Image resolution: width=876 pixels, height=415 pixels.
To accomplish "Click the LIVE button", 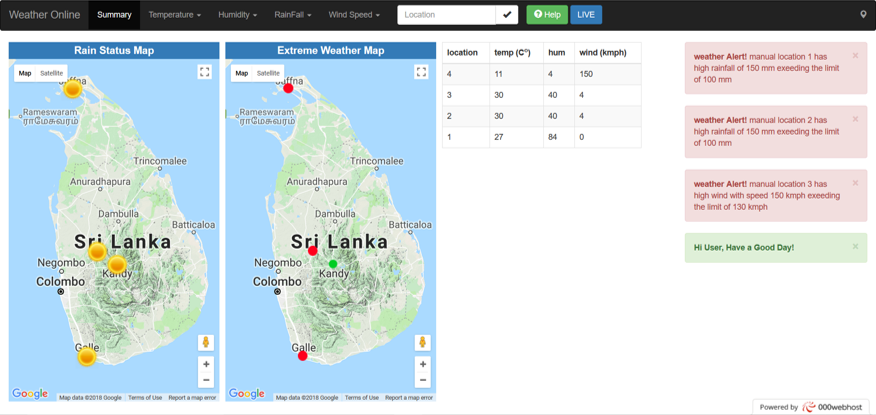I will click(x=586, y=15).
